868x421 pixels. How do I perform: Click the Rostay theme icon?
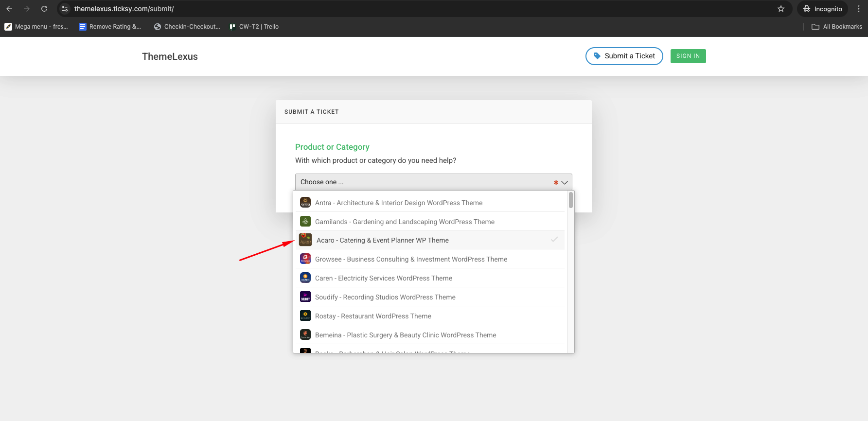click(305, 316)
